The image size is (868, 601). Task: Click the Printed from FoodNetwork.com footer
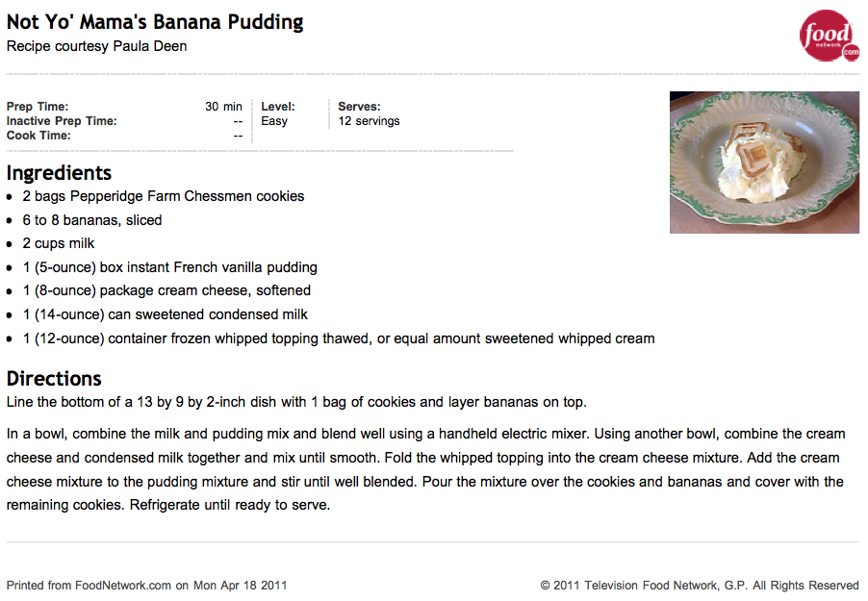(x=146, y=586)
